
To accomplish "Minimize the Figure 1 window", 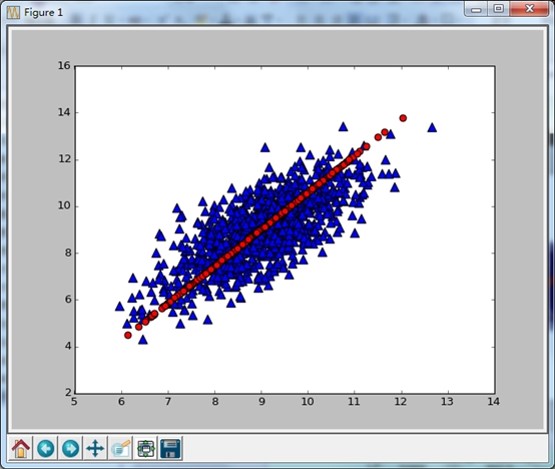I will click(x=476, y=9).
